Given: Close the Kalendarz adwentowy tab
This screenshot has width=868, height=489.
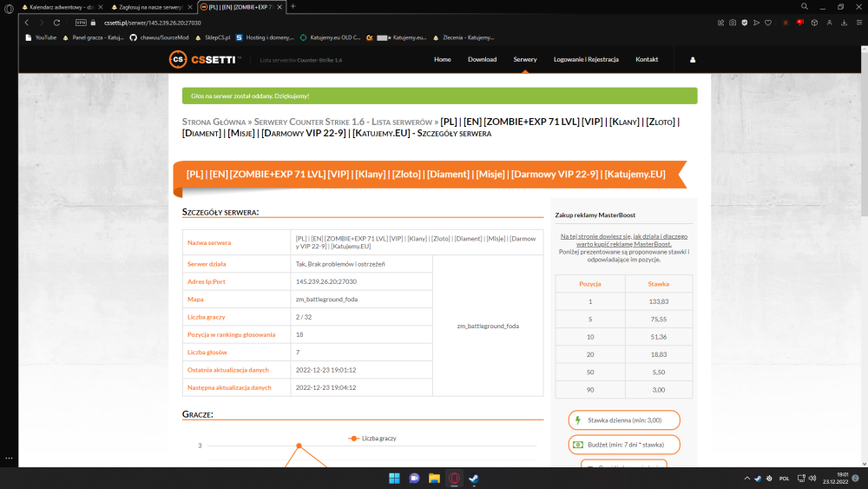Looking at the screenshot, I should [x=100, y=7].
